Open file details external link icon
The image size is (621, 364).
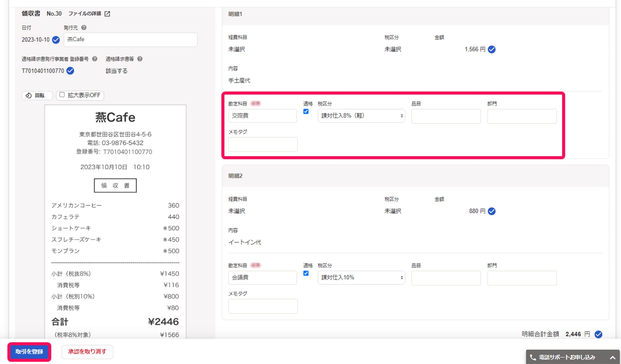click(x=107, y=14)
